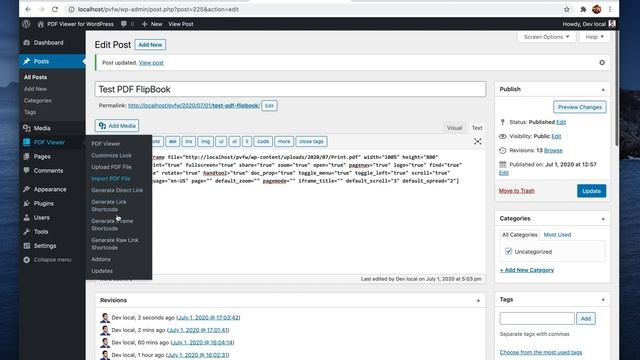Click the post title input field
Screen dimensions: 640x360
tap(290, 89)
